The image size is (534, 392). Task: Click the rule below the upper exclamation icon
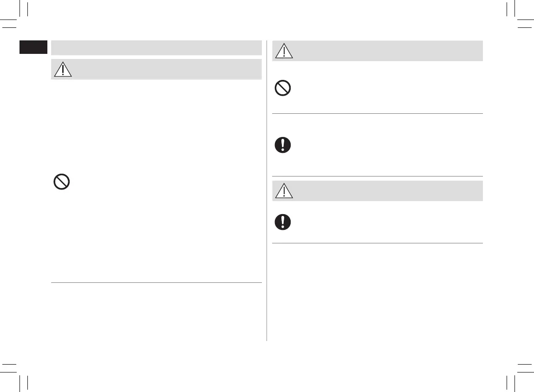[x=377, y=176]
